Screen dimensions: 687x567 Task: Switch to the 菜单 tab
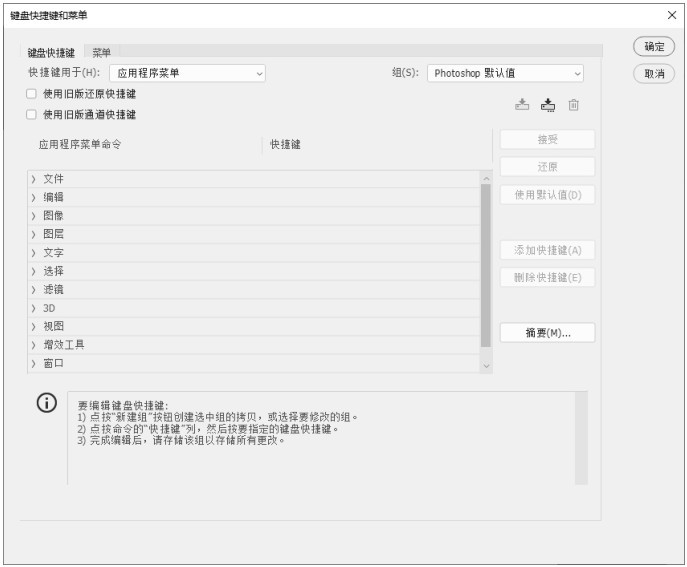click(x=101, y=53)
